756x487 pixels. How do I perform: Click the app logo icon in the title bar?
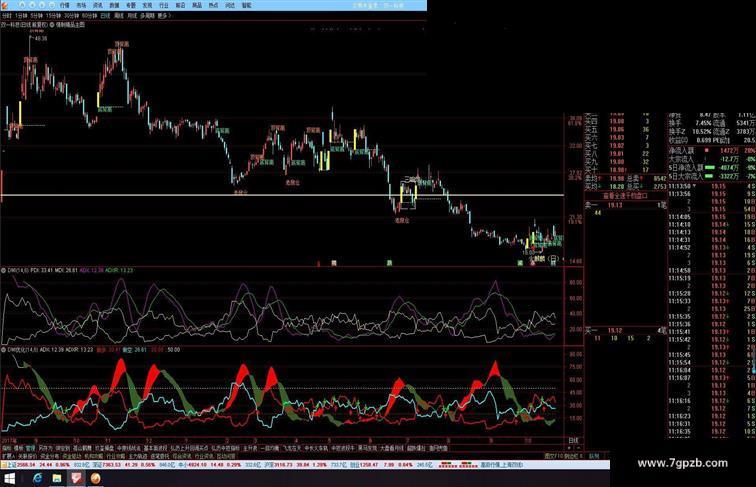point(4,5)
